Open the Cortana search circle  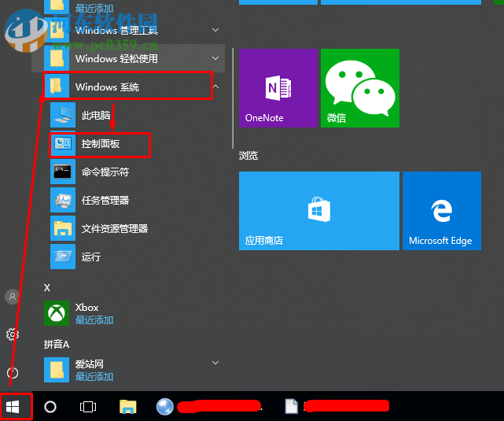[x=50, y=406]
